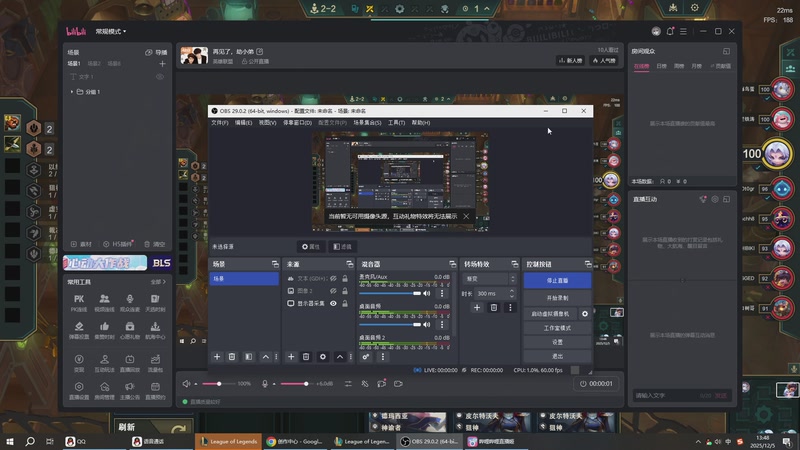Add a scene transition with the plus button
The width and height of the screenshot is (800, 450).
pyautogui.click(x=477, y=307)
